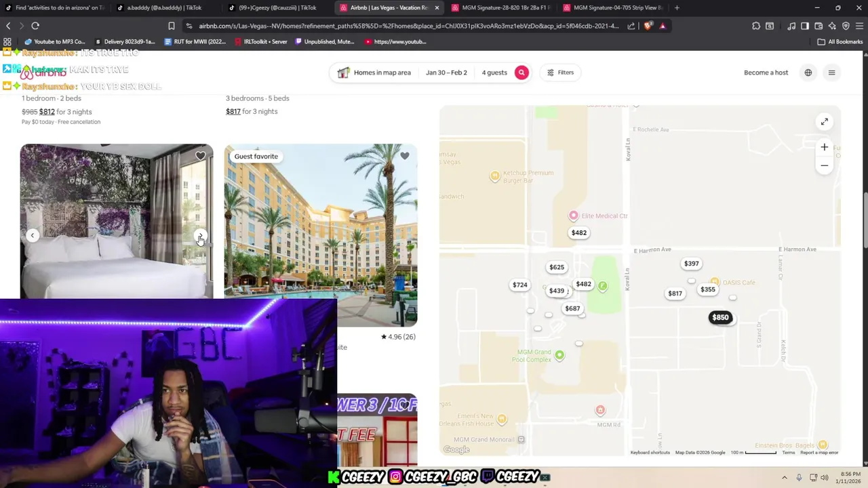Image resolution: width=868 pixels, height=488 pixels.
Task: Show hidden taskbar tray icons chevron
Action: click(785, 477)
